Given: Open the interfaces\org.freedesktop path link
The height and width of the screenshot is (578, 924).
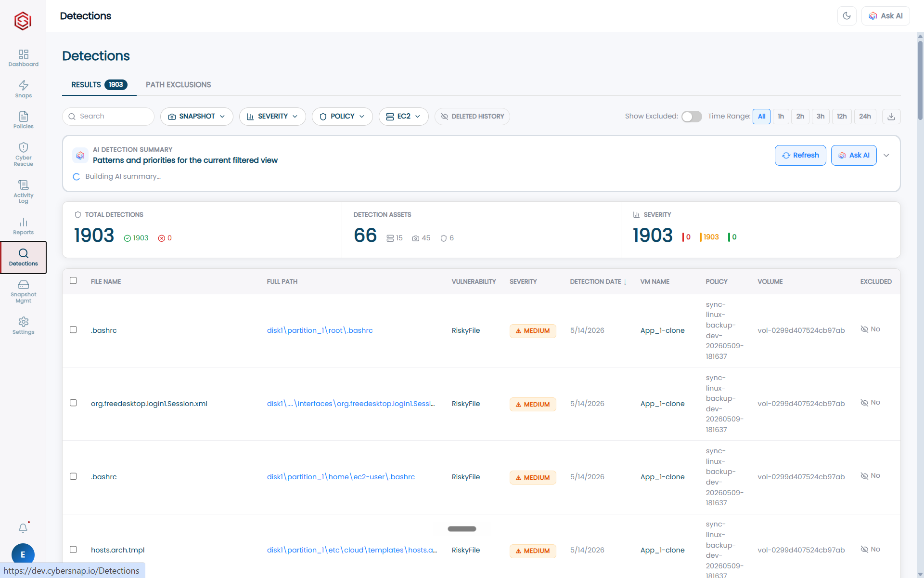Looking at the screenshot, I should click(351, 404).
